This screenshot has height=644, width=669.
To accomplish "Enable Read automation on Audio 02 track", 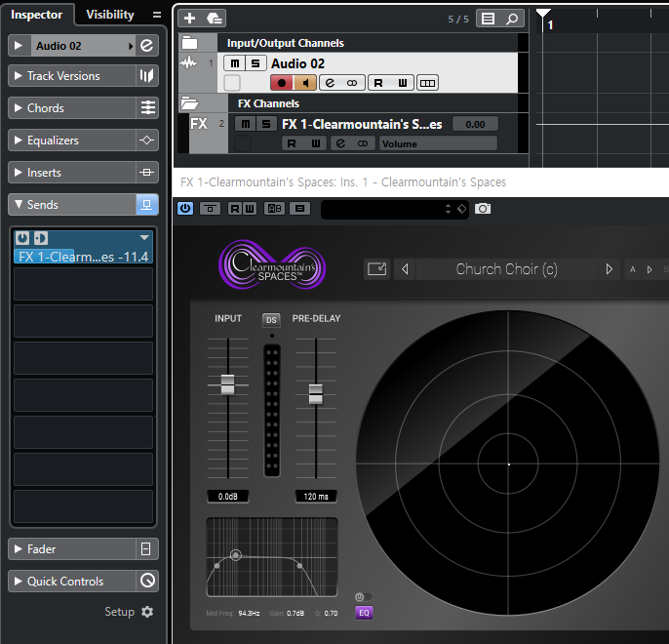I will tap(378, 83).
